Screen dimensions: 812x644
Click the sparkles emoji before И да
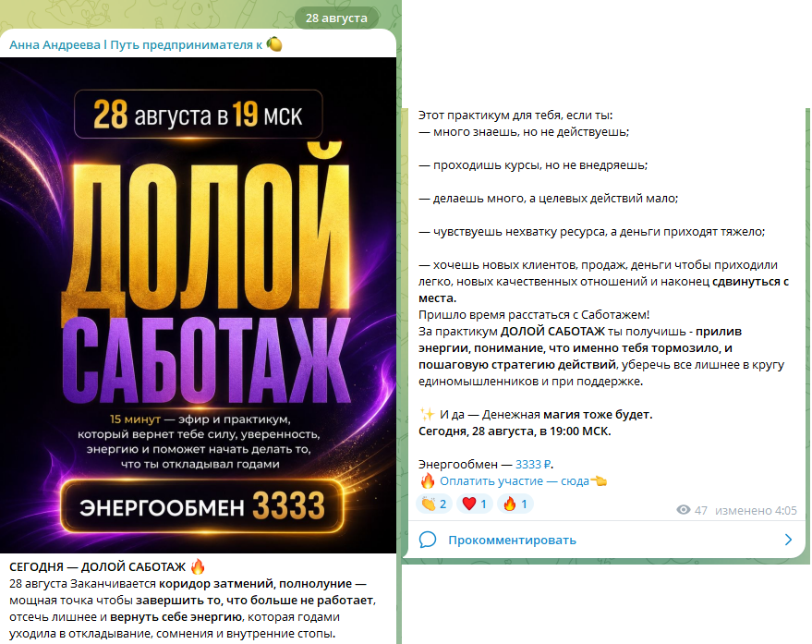(x=427, y=415)
